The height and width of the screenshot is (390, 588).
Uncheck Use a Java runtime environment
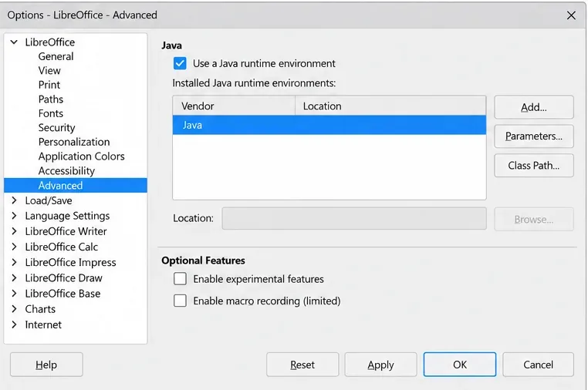[180, 63]
